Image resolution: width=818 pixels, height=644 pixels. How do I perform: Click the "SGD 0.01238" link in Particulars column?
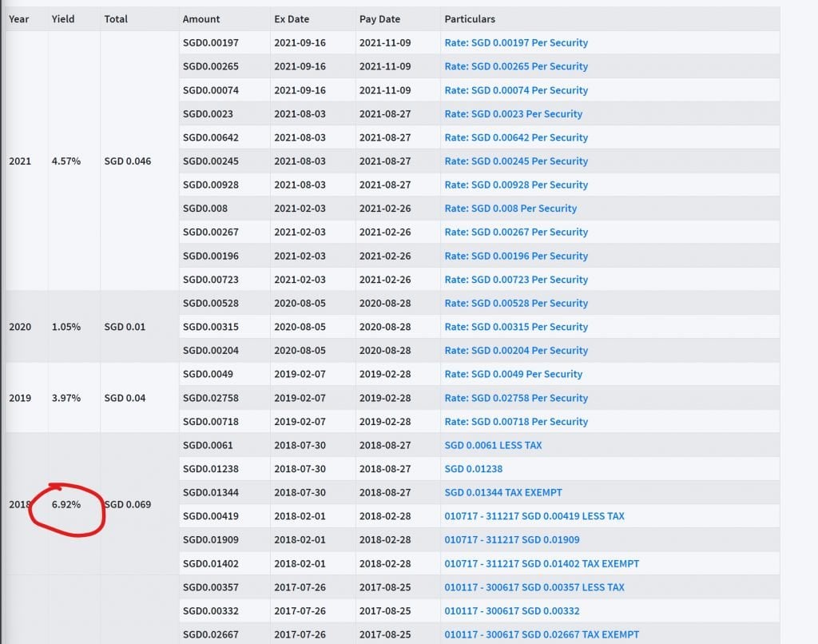pos(473,469)
